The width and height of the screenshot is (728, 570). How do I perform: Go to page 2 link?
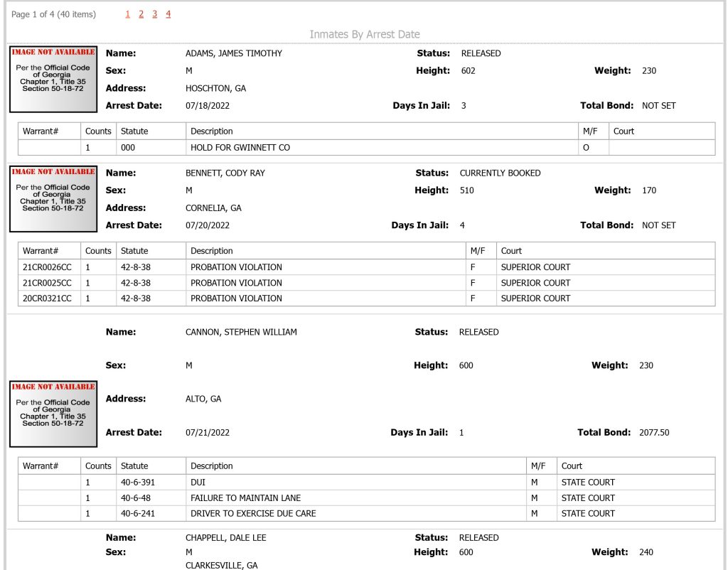point(141,14)
